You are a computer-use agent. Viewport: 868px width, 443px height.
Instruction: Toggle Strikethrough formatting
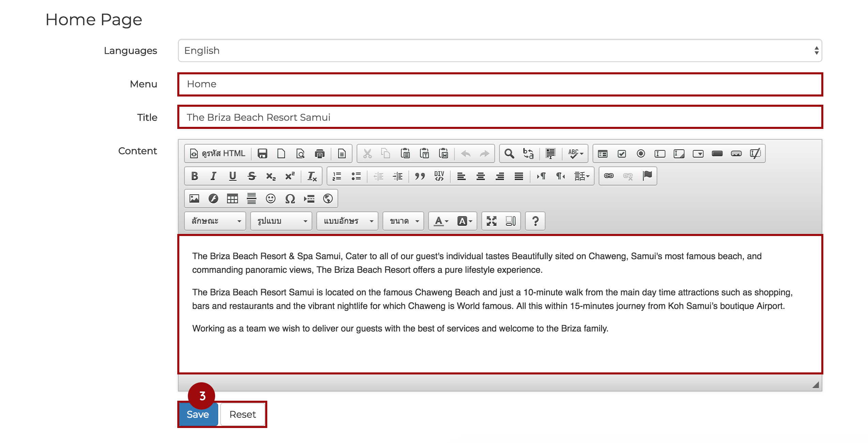pos(252,176)
